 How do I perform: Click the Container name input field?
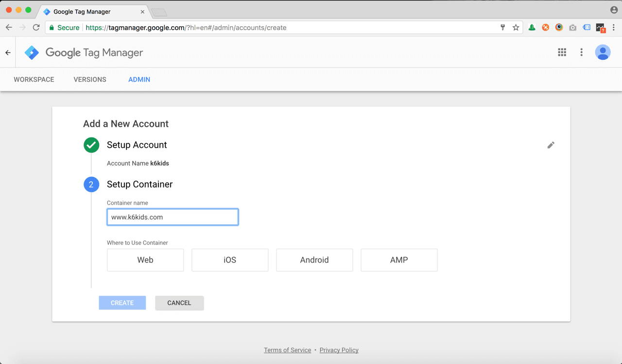(173, 217)
